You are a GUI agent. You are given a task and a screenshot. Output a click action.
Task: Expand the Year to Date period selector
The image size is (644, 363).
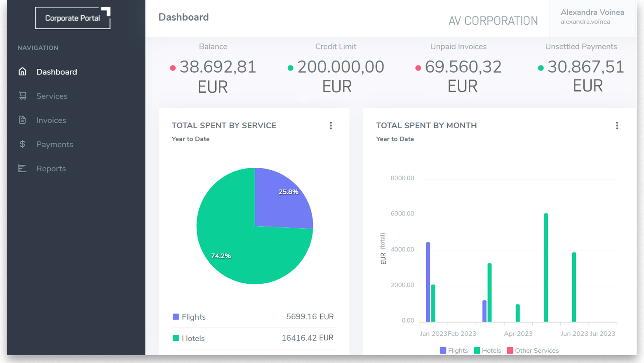point(190,139)
